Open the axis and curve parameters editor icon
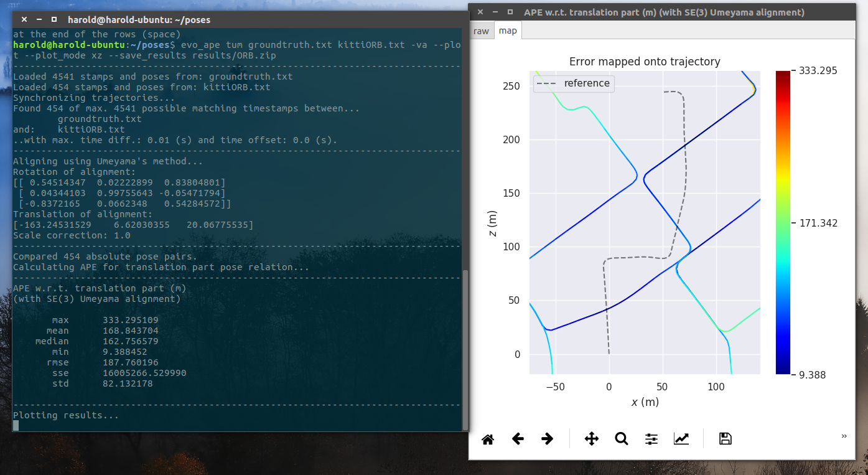The width and height of the screenshot is (868, 475). pyautogui.click(x=681, y=438)
